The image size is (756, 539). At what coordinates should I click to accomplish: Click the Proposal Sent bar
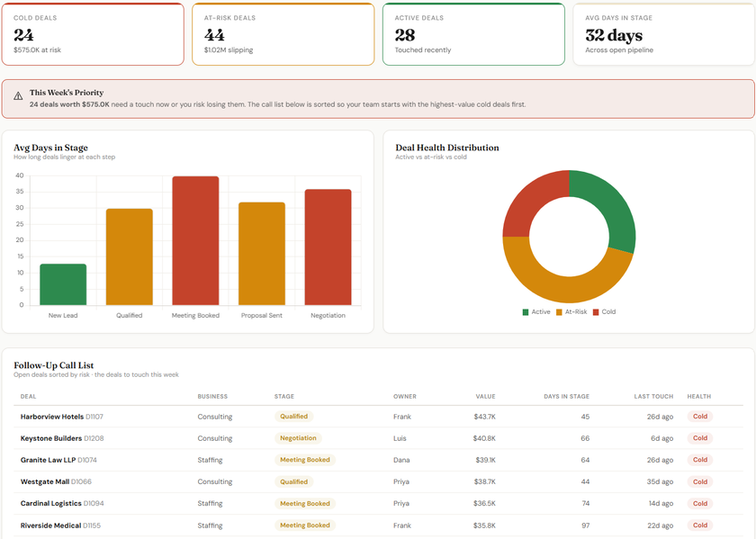pyautogui.click(x=262, y=254)
